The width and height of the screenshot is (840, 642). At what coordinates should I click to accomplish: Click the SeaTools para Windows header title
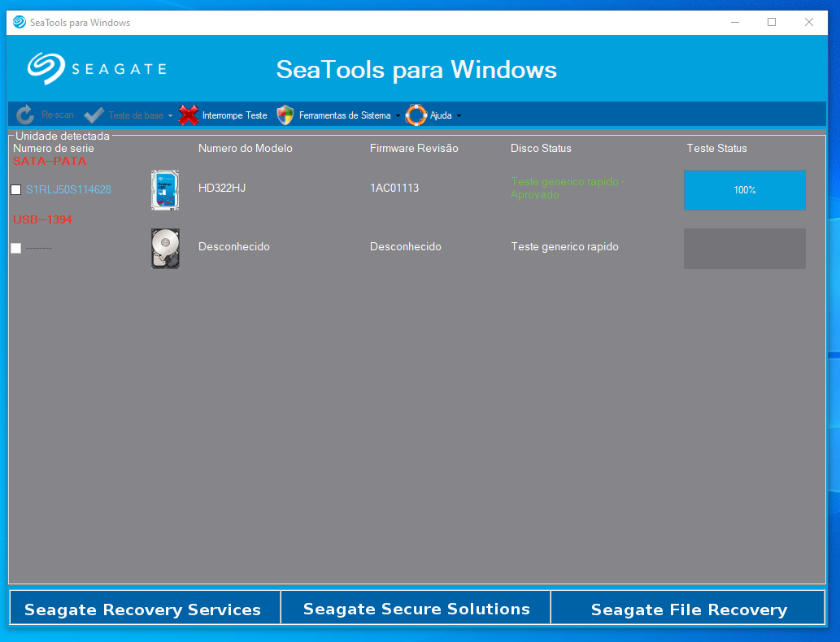[416, 70]
